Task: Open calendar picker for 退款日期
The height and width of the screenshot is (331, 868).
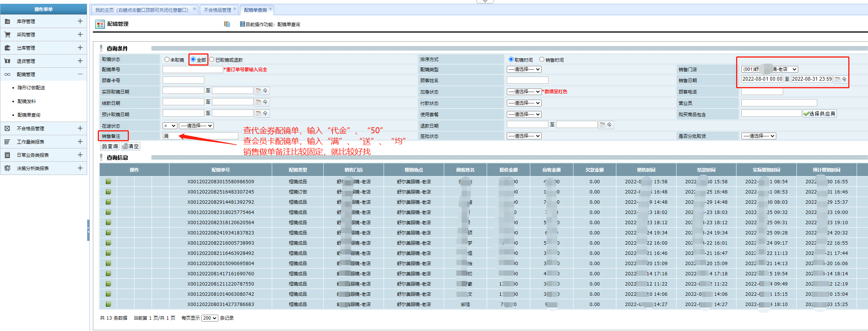Action: (603, 125)
